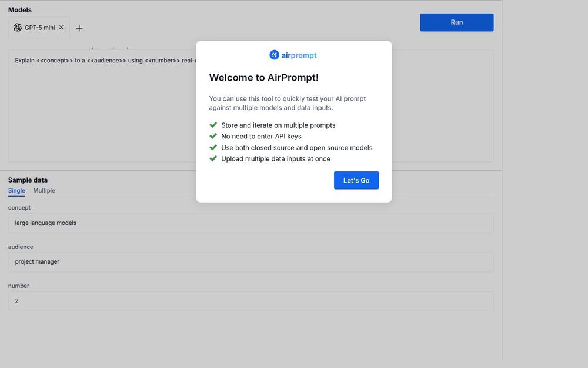Click checkmark beside Use both closed source
Screen dimensions: 588x368
[213, 147]
